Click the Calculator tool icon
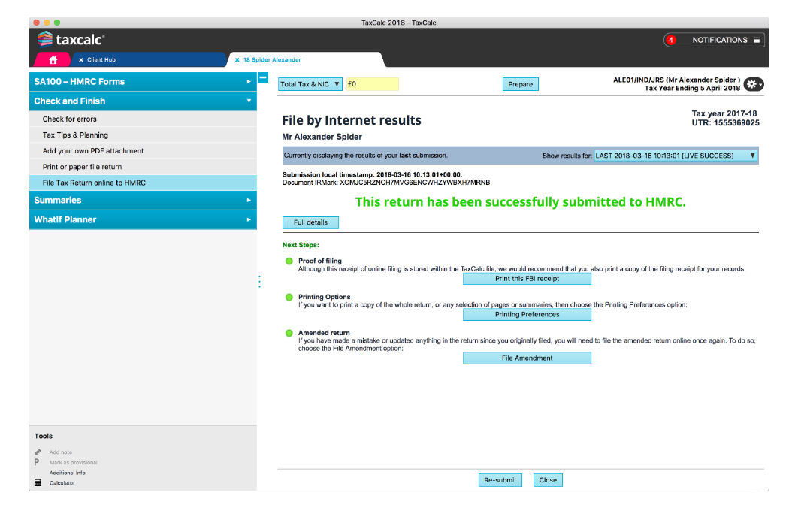 pyautogui.click(x=38, y=483)
